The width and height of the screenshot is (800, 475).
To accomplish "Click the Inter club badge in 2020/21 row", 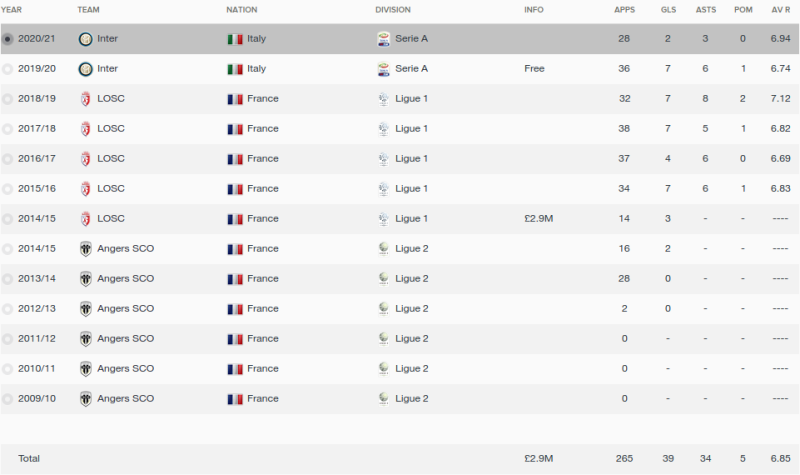I will [86, 39].
